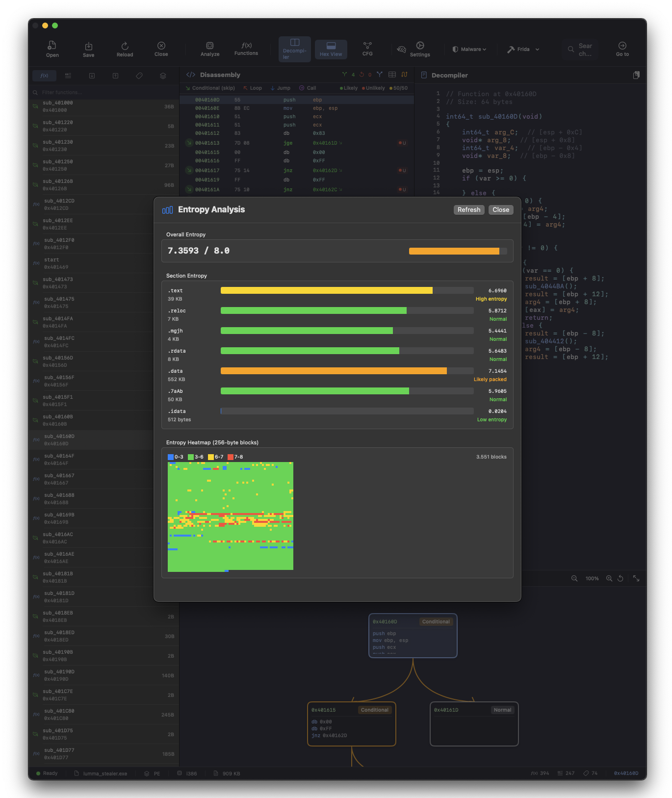Click the branch icon in Disassembly header
672x798 pixels.
coord(344,75)
